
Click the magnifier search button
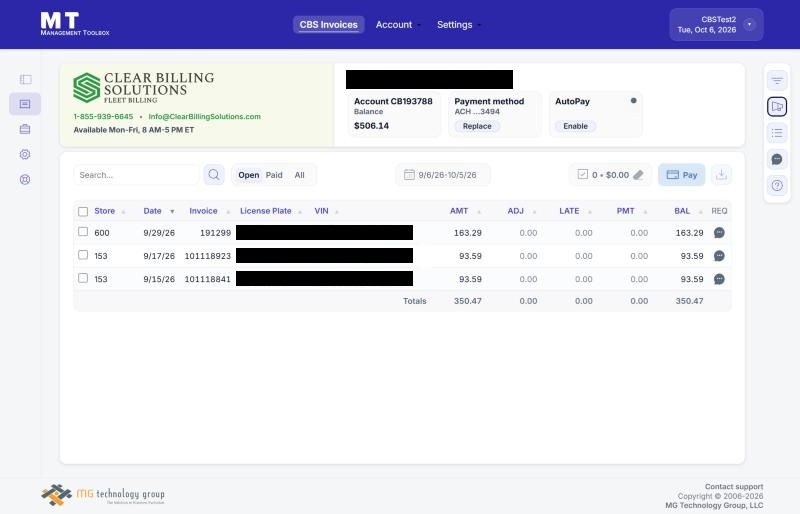tap(214, 175)
